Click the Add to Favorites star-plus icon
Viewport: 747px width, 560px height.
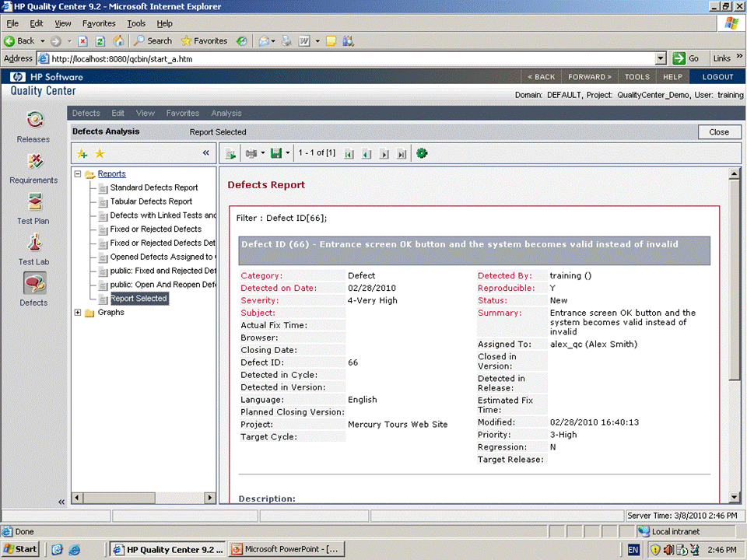click(x=82, y=153)
